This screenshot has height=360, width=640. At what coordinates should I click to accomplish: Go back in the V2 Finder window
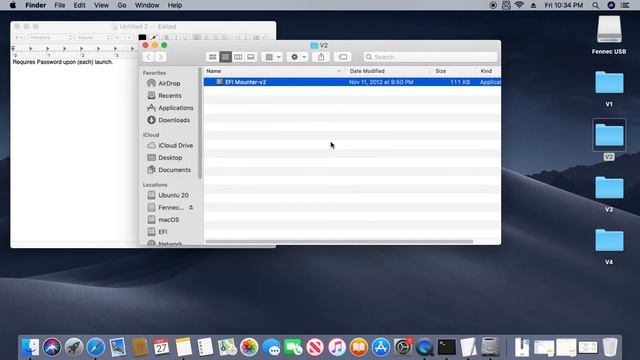(149, 57)
